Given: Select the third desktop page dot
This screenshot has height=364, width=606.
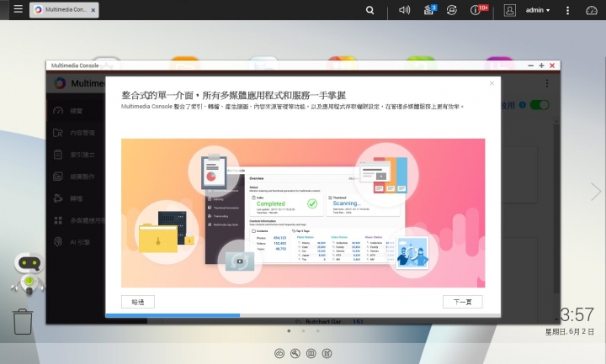Looking at the screenshot, I should pyautogui.click(x=317, y=331).
